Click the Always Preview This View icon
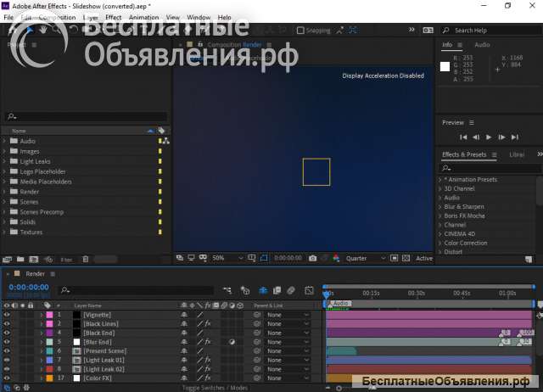The width and height of the screenshot is (543, 392). coord(180,258)
